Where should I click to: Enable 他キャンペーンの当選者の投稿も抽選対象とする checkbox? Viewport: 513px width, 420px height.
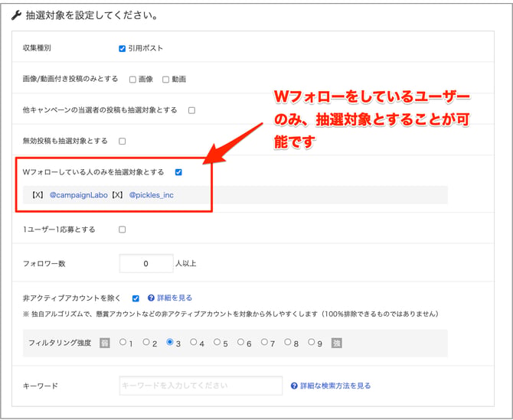pyautogui.click(x=191, y=110)
